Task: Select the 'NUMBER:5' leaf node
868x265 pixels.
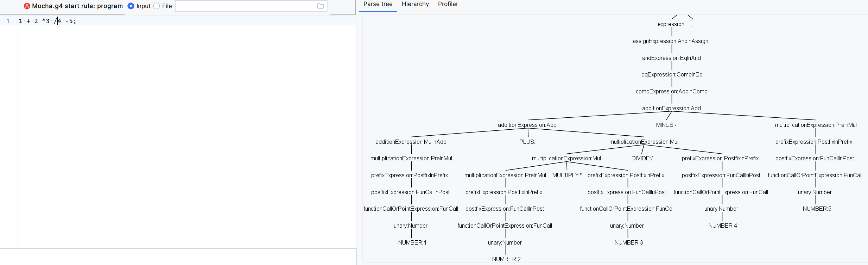Action: 817,209
